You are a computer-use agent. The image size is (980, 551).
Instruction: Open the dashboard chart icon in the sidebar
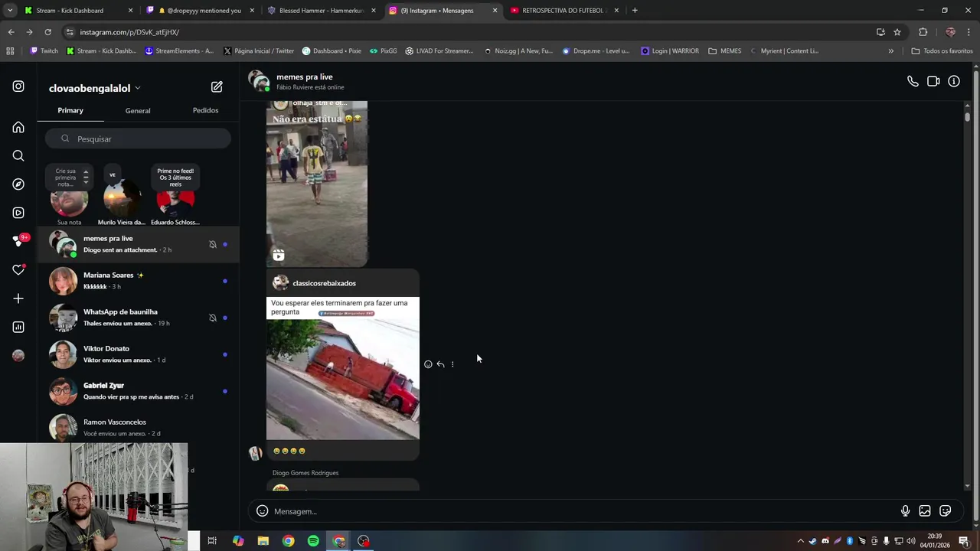click(18, 327)
